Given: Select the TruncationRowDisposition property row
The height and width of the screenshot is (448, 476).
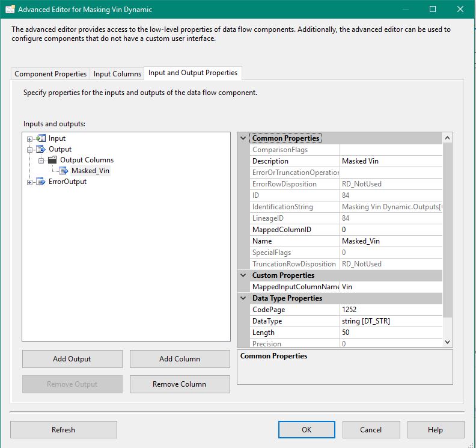Looking at the screenshot, I should coord(346,264).
